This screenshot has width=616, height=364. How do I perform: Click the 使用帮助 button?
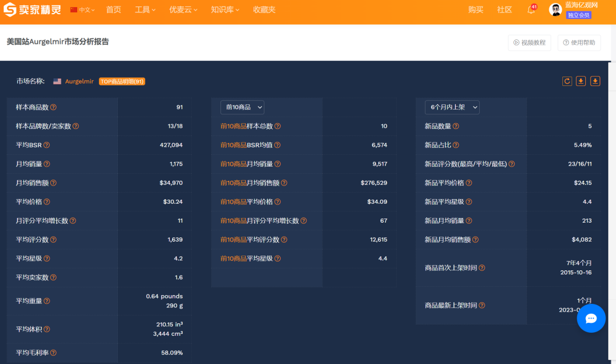[579, 42]
